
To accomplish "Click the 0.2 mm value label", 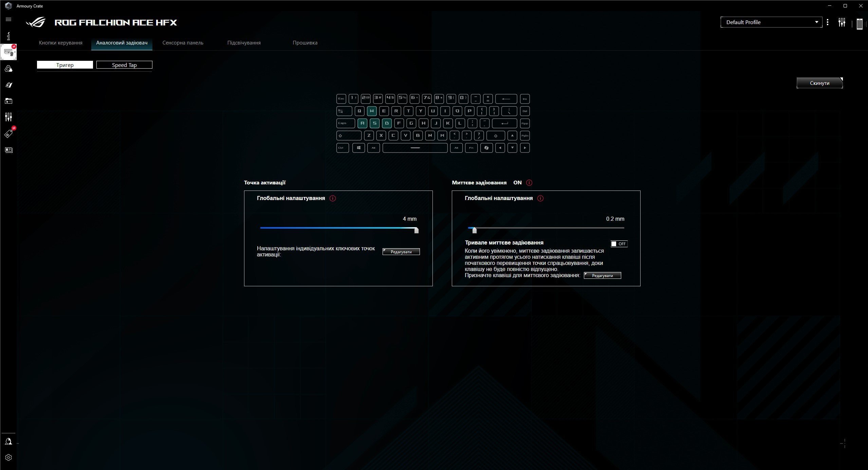I will pyautogui.click(x=615, y=219).
